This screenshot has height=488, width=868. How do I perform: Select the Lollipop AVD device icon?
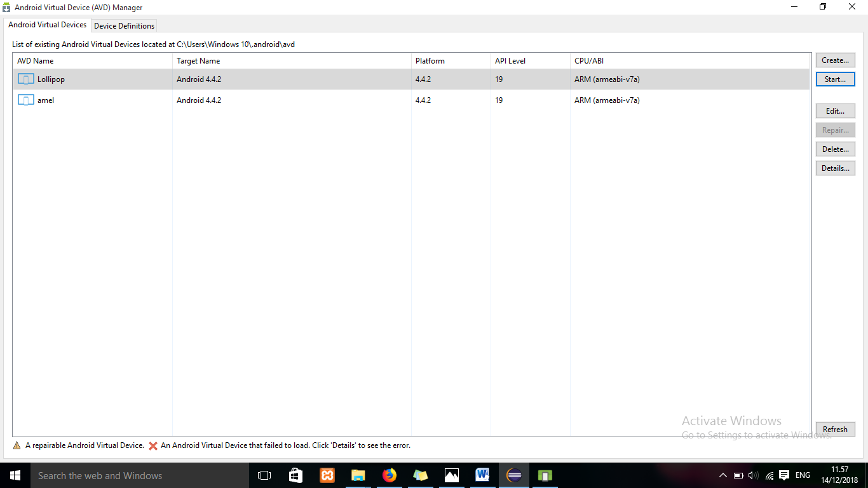point(25,79)
